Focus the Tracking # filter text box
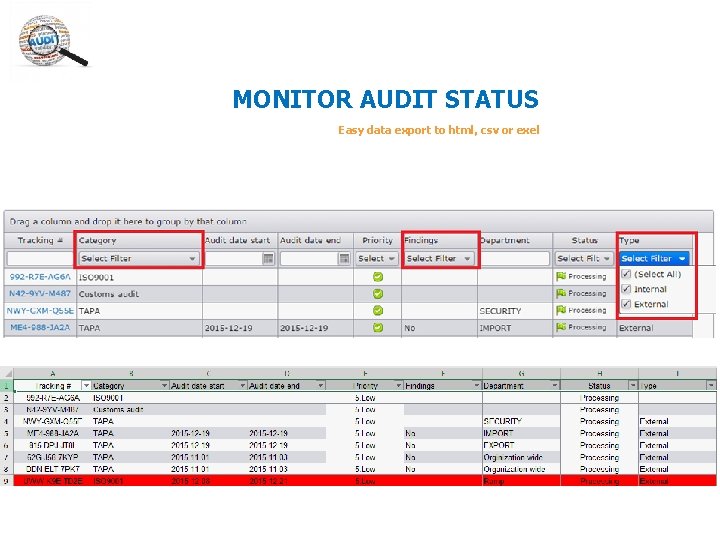Image resolution: width=720 pixels, height=540 pixels. 40,259
